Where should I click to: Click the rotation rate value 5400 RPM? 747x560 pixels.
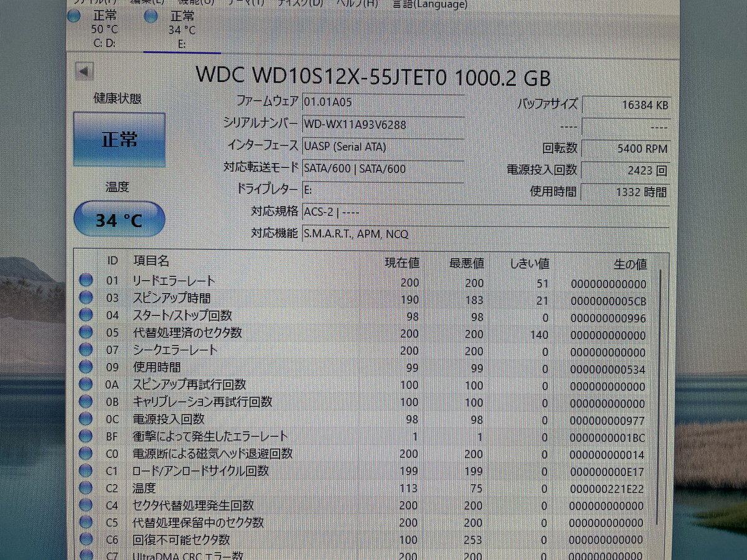pyautogui.click(x=626, y=149)
